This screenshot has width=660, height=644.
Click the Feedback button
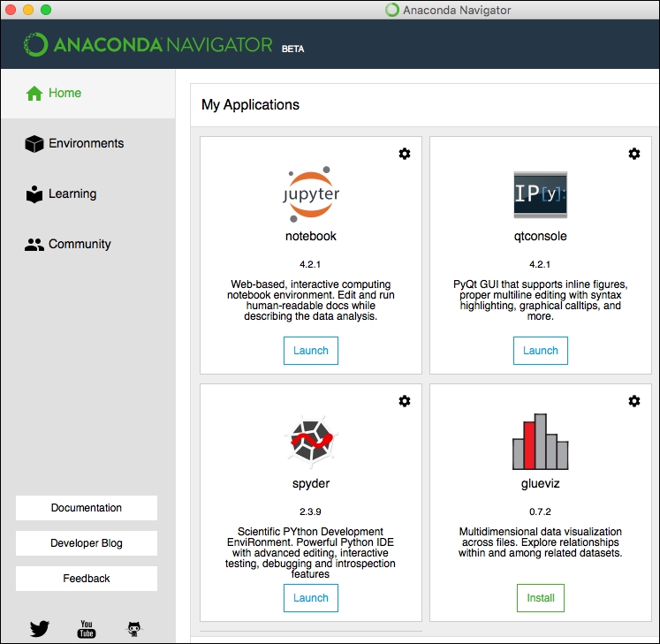(x=87, y=579)
